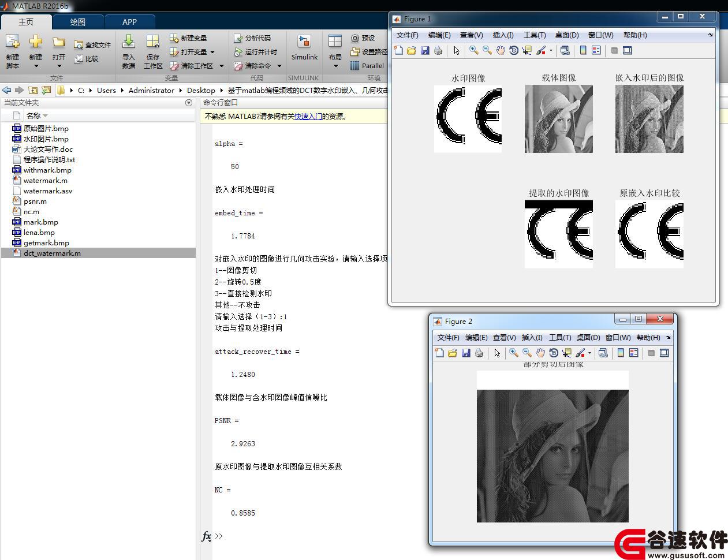Select dct_watermark.m in file list
728x560 pixels.
98,253
